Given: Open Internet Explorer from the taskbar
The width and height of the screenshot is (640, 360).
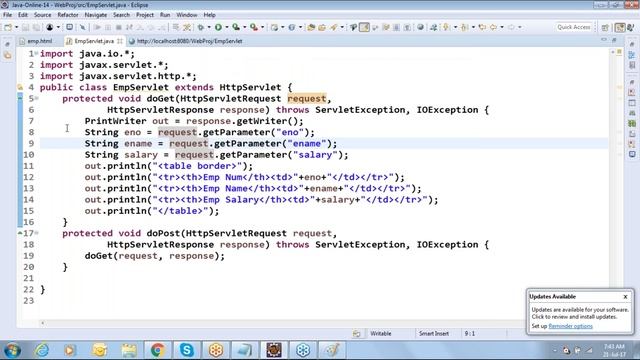Looking at the screenshot, I should coord(41,350).
